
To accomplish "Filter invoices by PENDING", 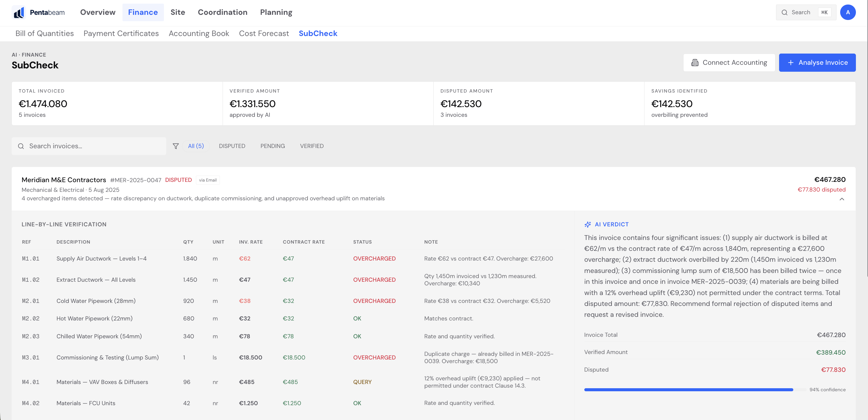I will click(x=272, y=146).
